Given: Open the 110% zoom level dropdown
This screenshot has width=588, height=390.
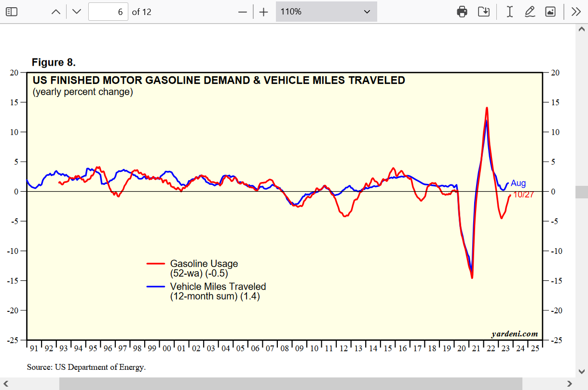Looking at the screenshot, I should click(x=326, y=12).
